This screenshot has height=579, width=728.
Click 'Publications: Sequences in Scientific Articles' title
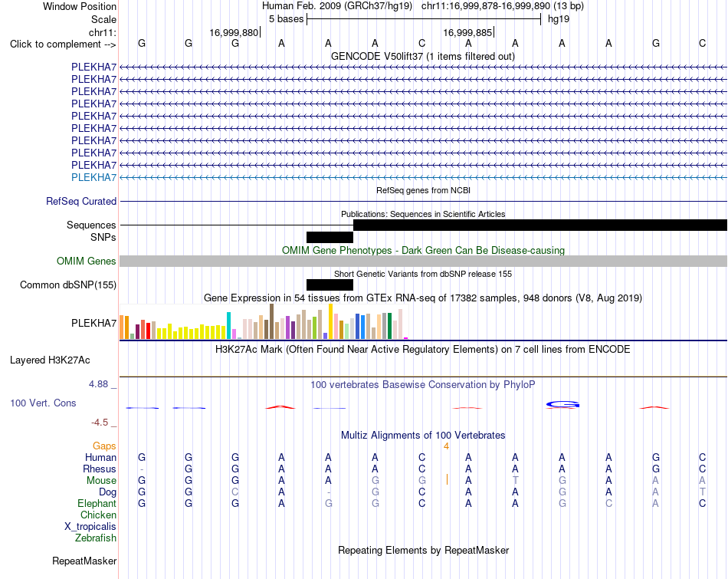click(x=423, y=214)
